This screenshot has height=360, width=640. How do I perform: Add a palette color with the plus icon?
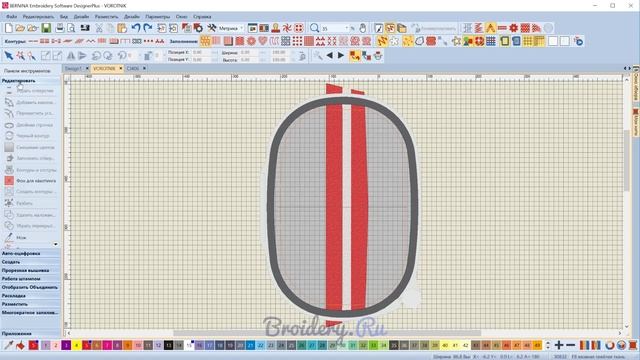(559, 345)
